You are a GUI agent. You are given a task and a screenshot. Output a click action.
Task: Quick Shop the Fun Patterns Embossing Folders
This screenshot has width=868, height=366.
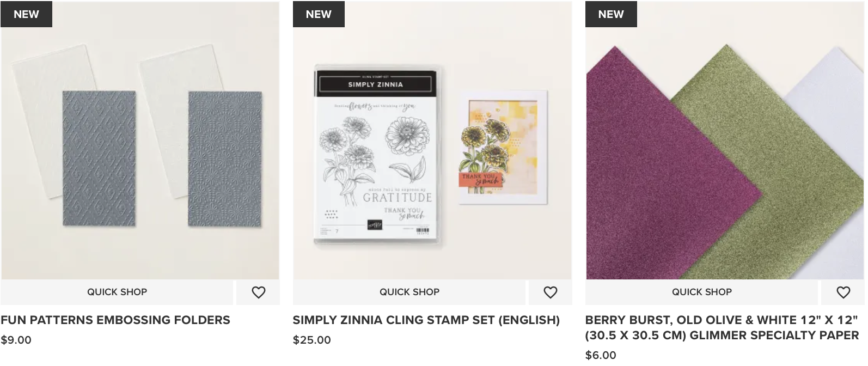(x=117, y=292)
